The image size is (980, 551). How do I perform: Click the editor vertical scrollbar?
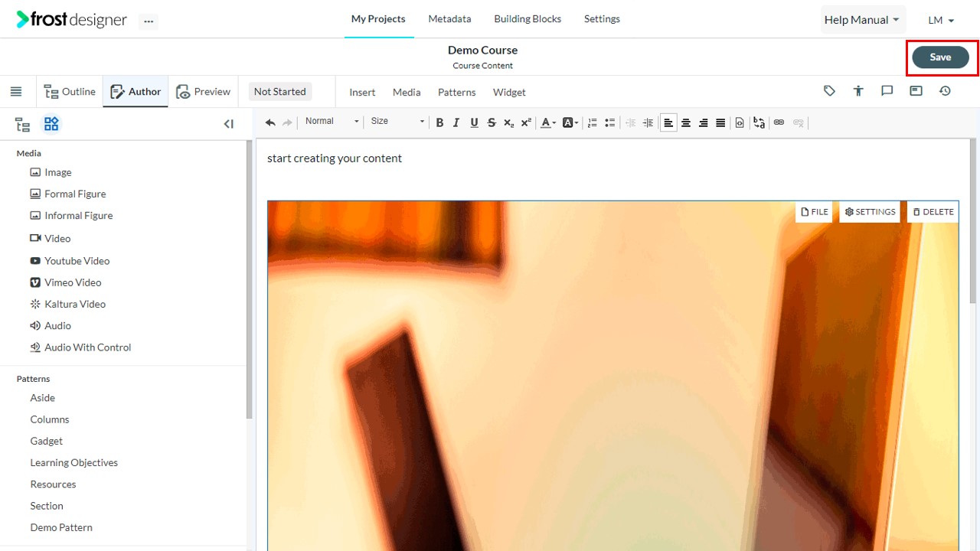click(x=973, y=222)
